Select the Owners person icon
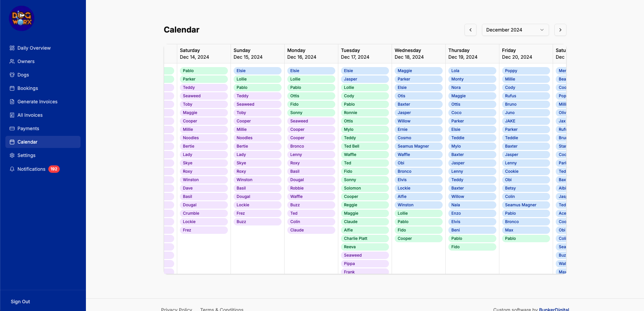 12,61
